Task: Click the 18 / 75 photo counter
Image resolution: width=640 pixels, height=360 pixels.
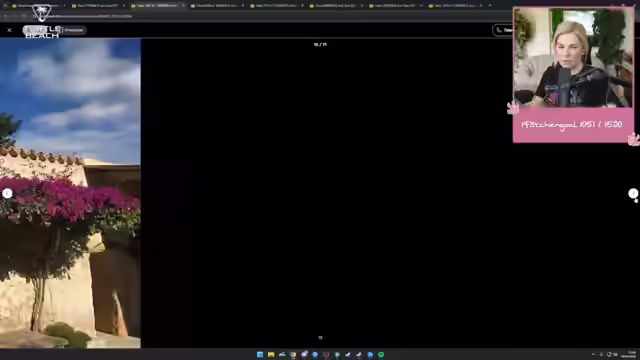Action: 320,44
